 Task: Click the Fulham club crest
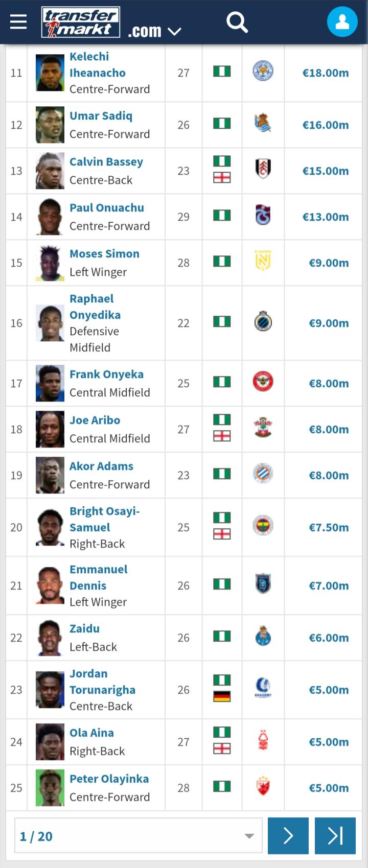tap(263, 169)
